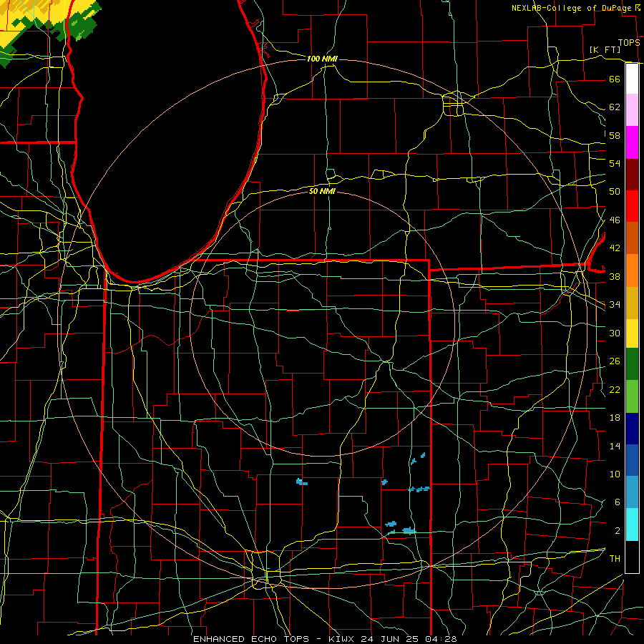
Task: Click the 38 legend value
Action: [615, 277]
